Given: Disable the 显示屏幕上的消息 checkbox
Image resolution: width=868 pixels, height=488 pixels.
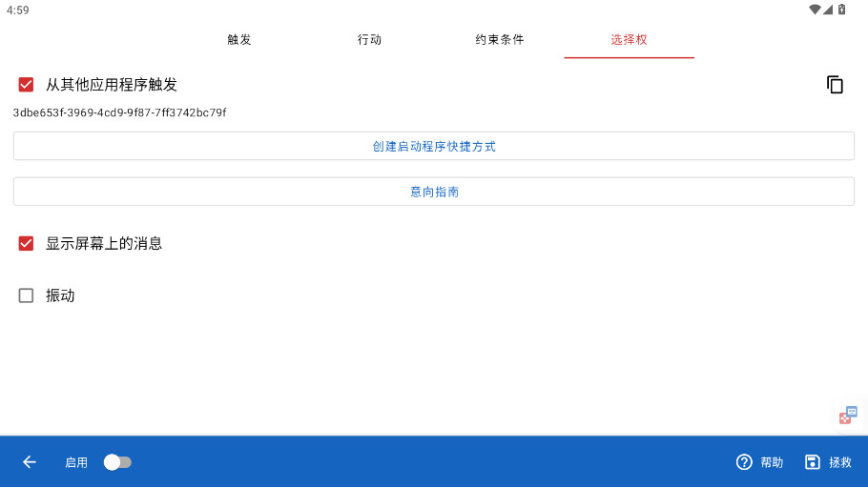Looking at the screenshot, I should 27,243.
